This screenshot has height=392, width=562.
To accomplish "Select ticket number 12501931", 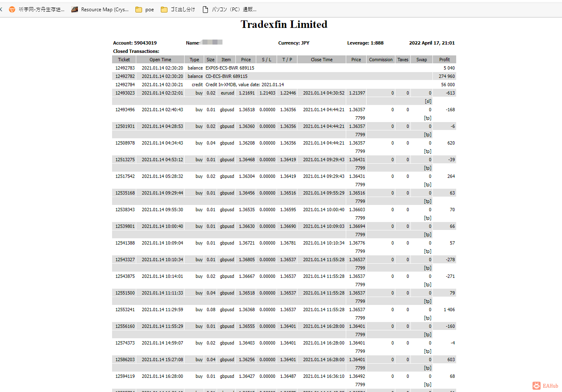I will tap(125, 126).
